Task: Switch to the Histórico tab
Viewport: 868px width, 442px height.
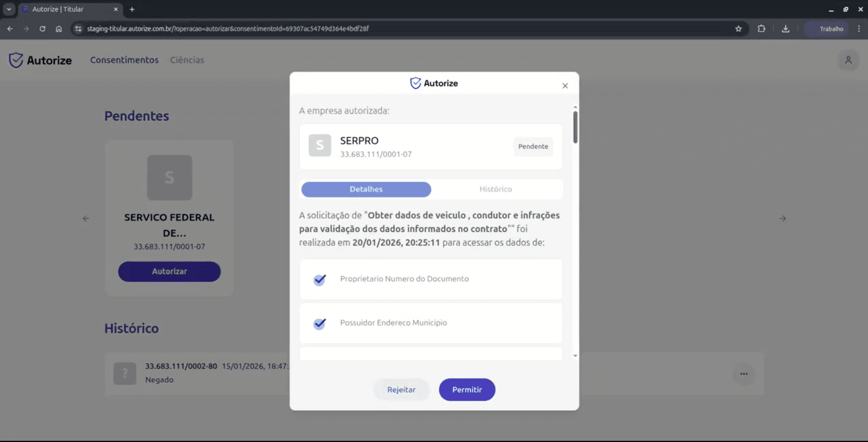Action: point(495,189)
